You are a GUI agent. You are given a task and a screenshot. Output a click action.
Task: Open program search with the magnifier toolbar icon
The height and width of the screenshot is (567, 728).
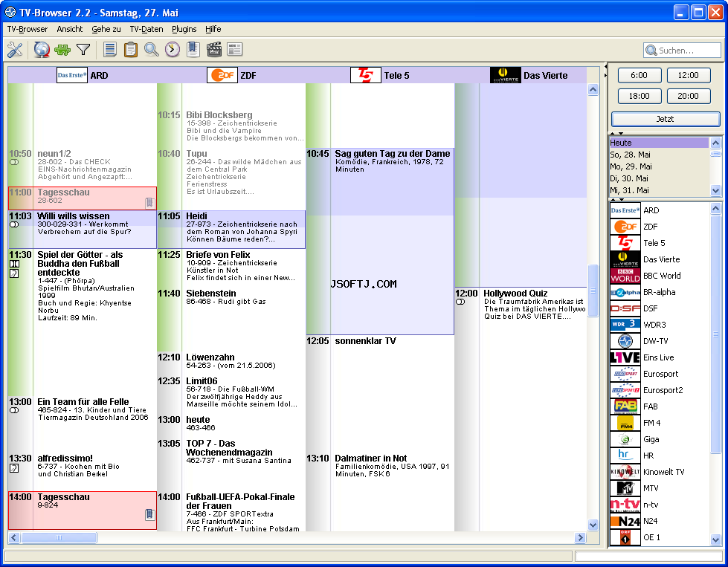pos(152,50)
